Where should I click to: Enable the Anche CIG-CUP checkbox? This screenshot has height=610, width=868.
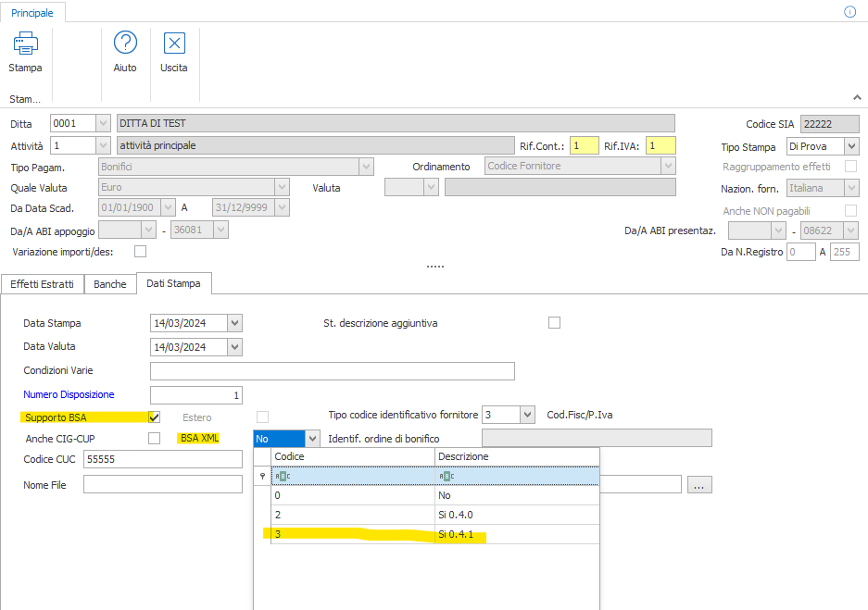tap(155, 438)
